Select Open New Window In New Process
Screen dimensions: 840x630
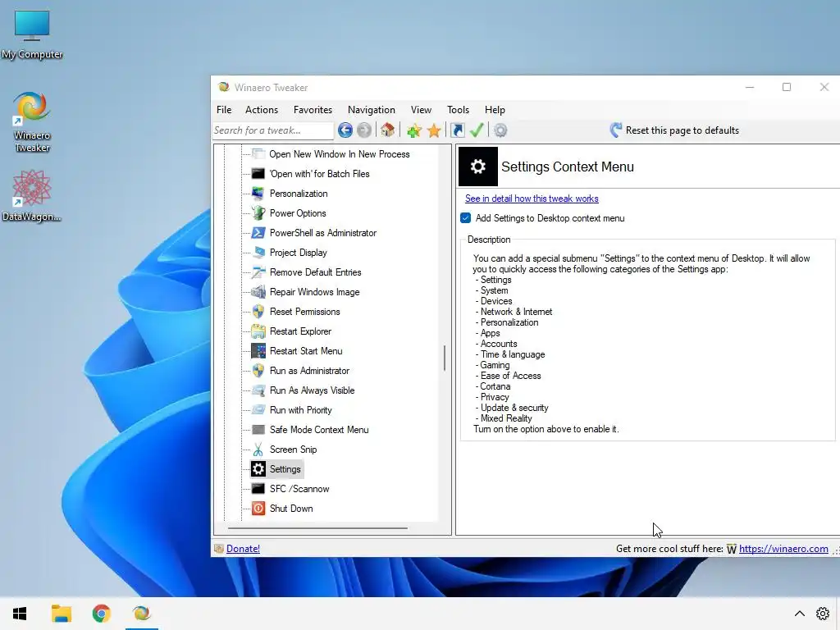point(339,154)
